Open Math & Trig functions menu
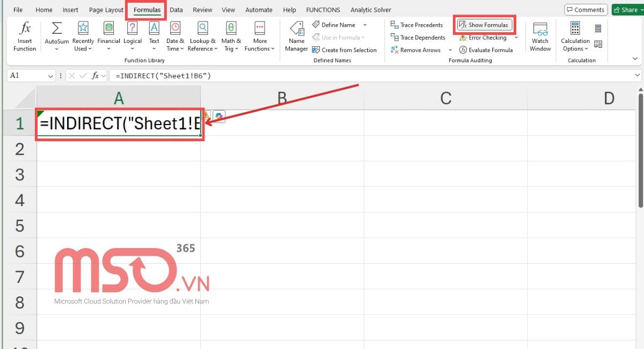This screenshot has height=349, width=644. click(x=231, y=37)
